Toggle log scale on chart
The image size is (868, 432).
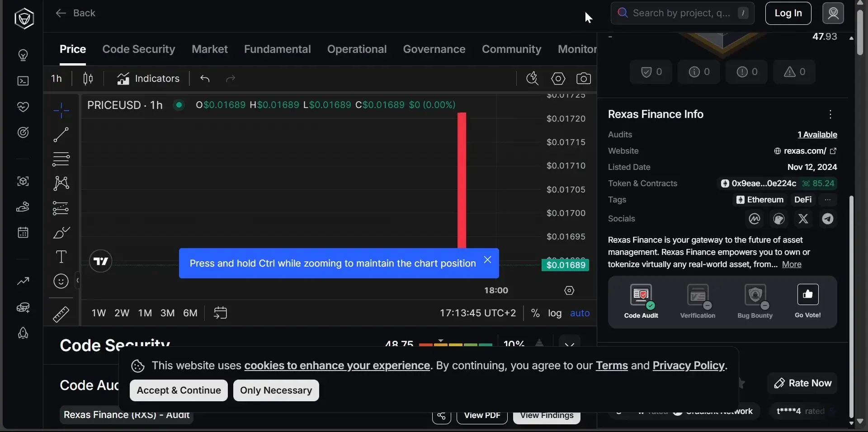point(555,313)
